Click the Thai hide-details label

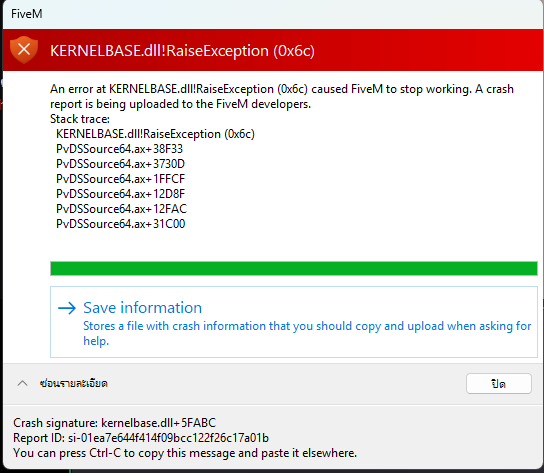click(74, 383)
